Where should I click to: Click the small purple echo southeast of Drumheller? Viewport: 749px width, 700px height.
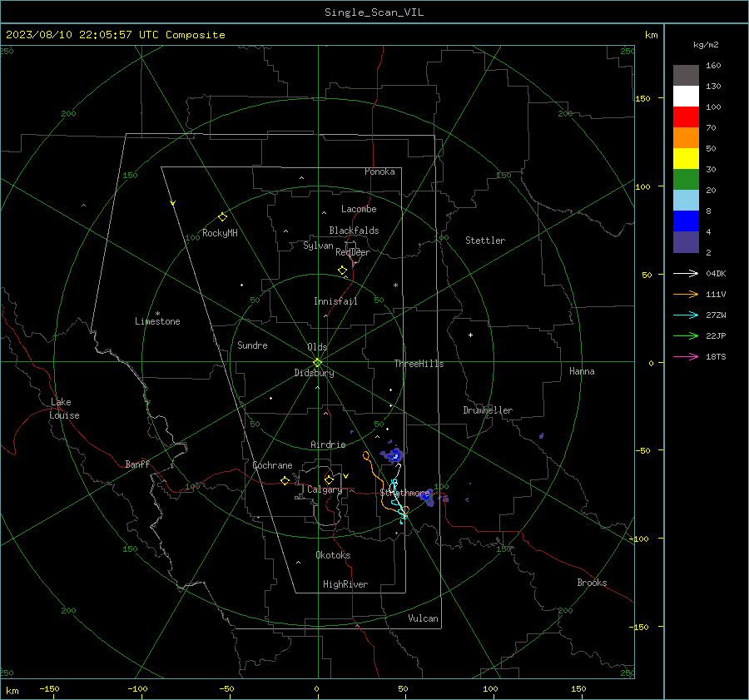tap(541, 436)
